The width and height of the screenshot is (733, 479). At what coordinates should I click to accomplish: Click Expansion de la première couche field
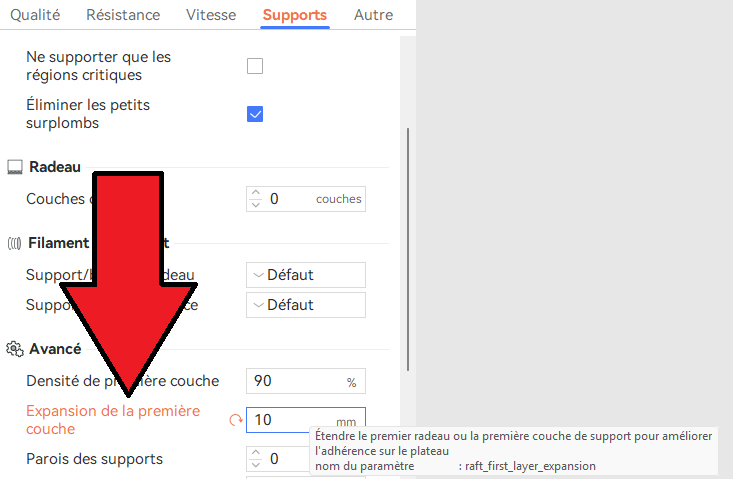click(x=306, y=420)
